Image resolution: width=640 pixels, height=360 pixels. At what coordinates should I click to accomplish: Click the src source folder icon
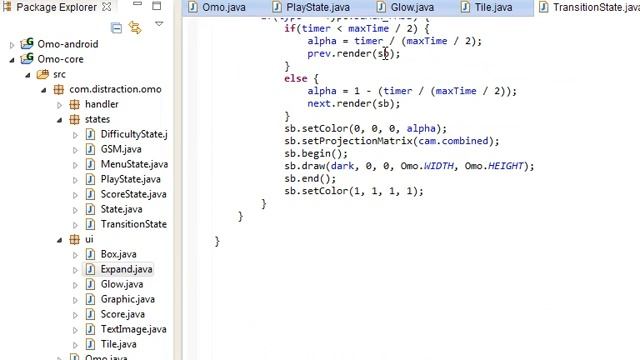pyautogui.click(x=42, y=74)
